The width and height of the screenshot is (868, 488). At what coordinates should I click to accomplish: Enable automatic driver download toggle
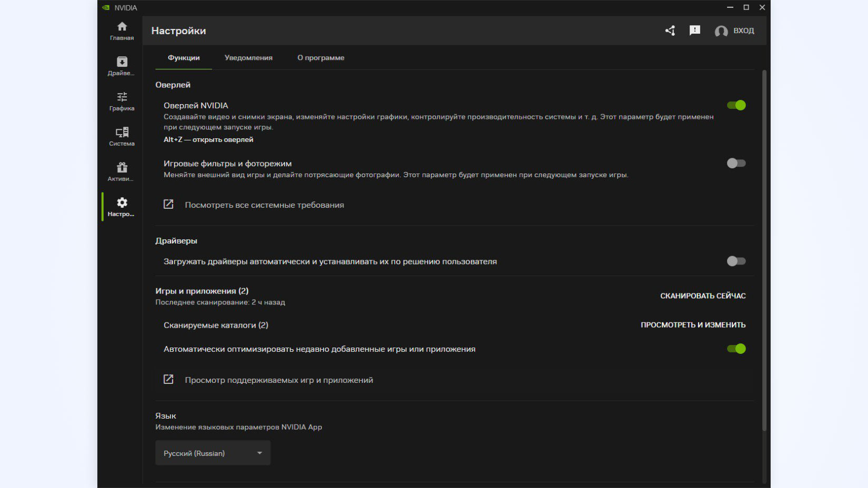(x=736, y=261)
